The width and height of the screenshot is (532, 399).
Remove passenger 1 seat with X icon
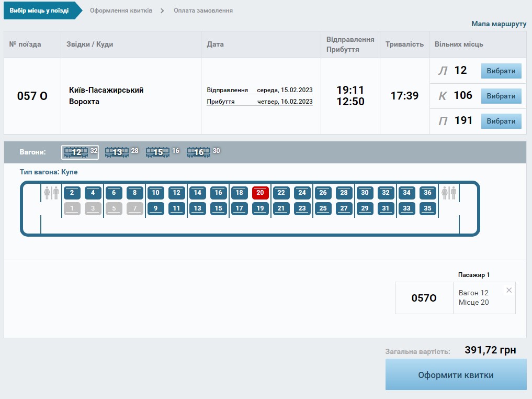(509, 290)
